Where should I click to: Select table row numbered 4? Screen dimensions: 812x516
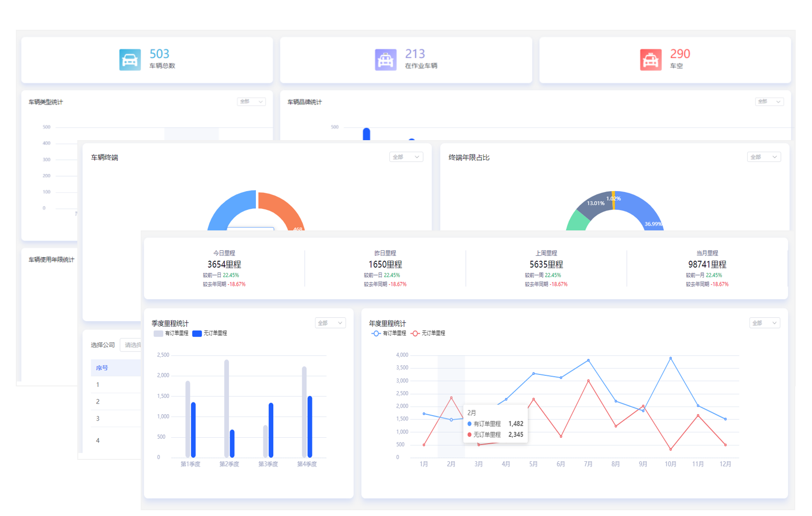tap(115, 440)
